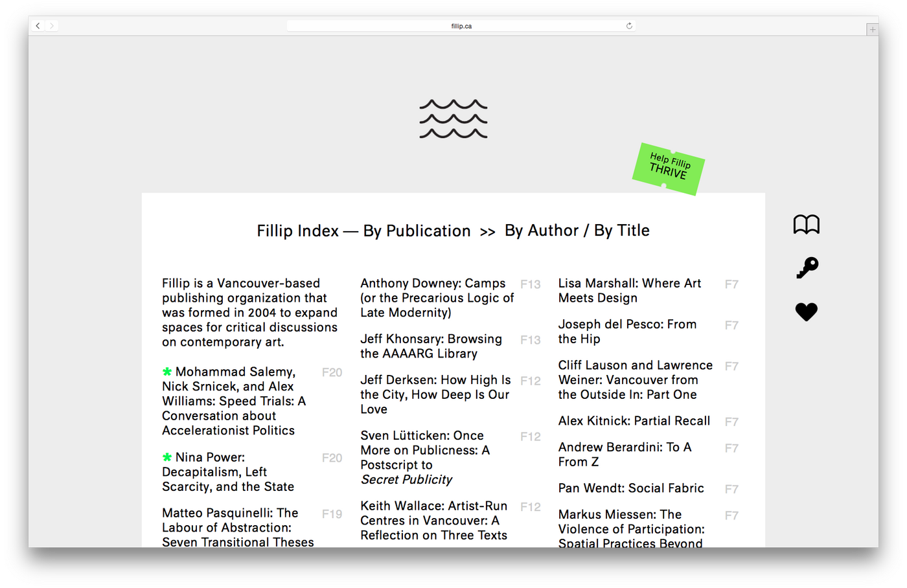
Task: Open Sven Lütticken: Once More on Publicness
Action: pos(425,457)
